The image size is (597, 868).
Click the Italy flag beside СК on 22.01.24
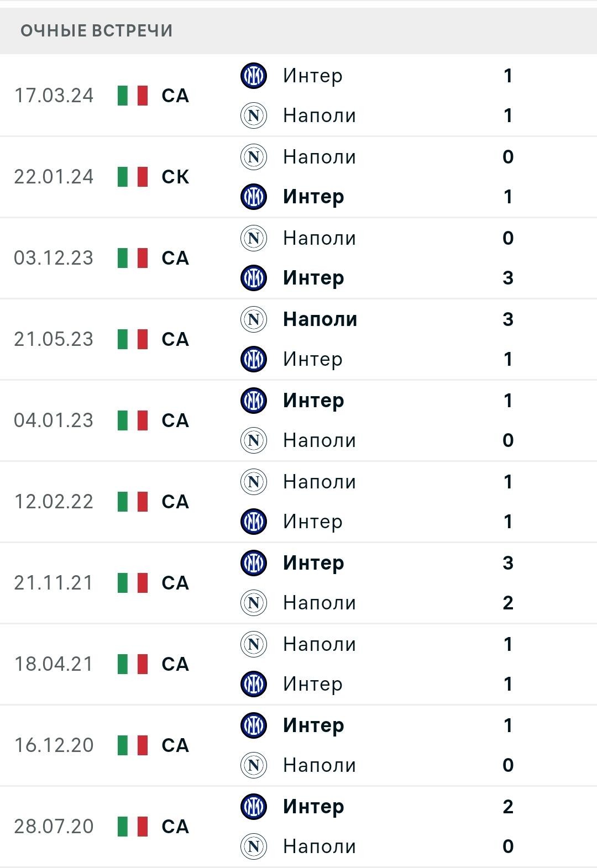point(133,177)
